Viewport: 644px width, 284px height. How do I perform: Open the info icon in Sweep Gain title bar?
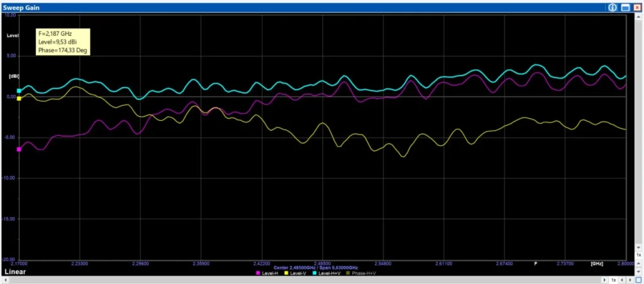point(613,8)
